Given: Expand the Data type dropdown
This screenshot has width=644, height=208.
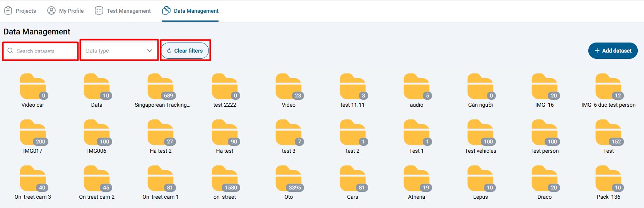Looking at the screenshot, I should pyautogui.click(x=116, y=51).
